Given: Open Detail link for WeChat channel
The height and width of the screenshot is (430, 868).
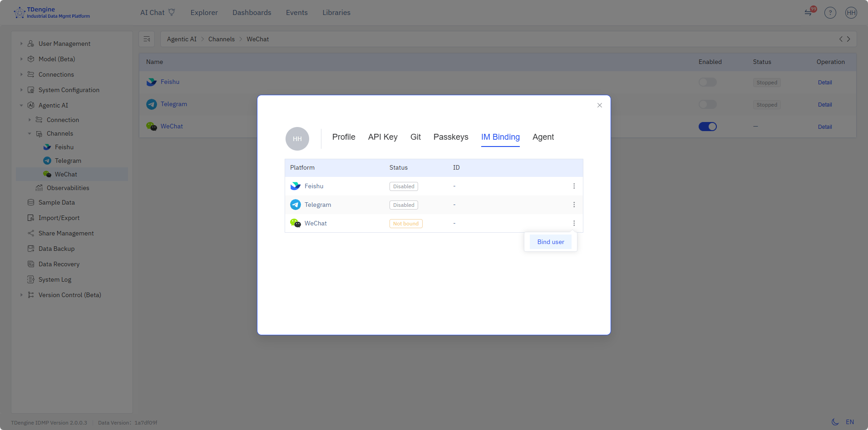Looking at the screenshot, I should [x=825, y=127].
